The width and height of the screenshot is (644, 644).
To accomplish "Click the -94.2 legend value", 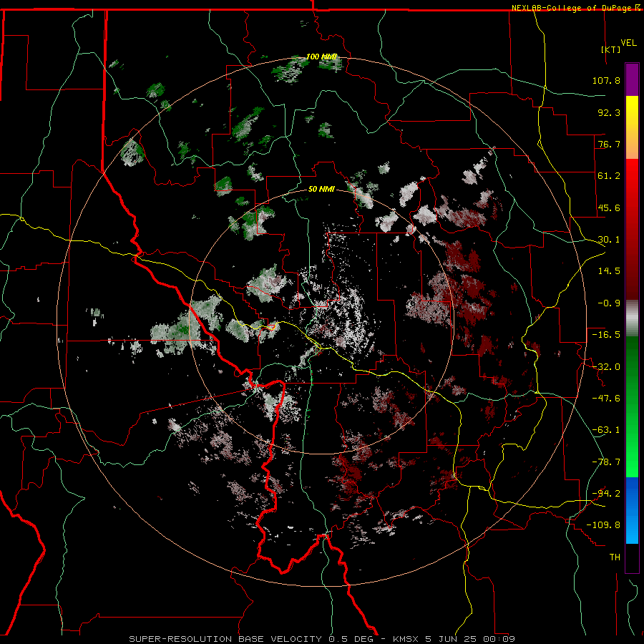I will point(606,494).
